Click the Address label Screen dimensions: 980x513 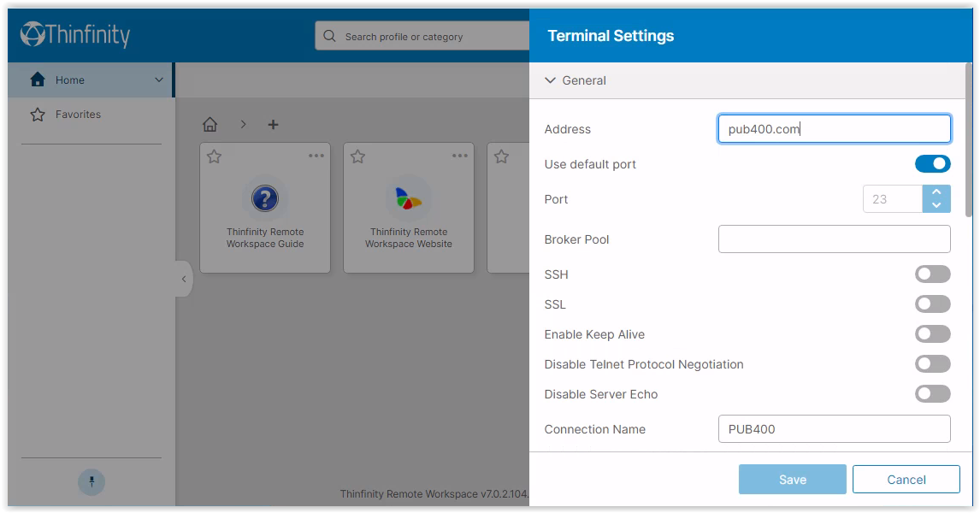pyautogui.click(x=568, y=129)
